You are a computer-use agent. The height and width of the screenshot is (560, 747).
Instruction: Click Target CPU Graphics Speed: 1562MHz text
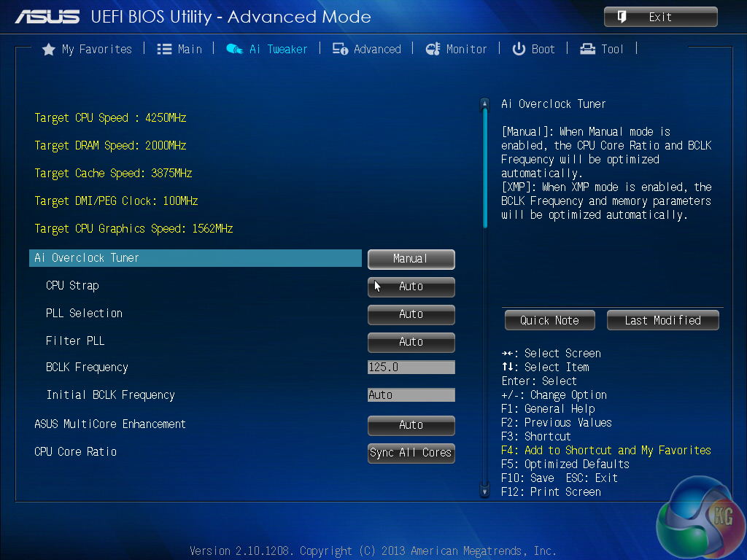[133, 228]
